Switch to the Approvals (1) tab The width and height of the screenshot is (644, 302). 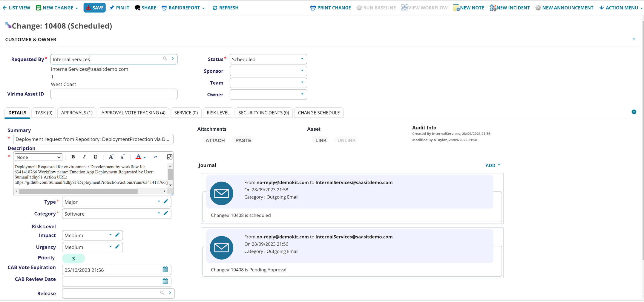[x=77, y=113]
